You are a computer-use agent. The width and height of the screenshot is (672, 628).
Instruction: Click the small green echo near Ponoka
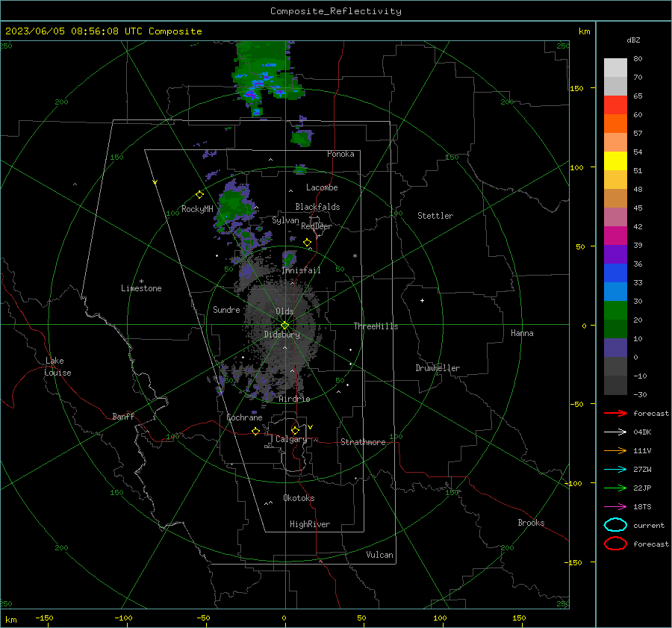point(302,137)
